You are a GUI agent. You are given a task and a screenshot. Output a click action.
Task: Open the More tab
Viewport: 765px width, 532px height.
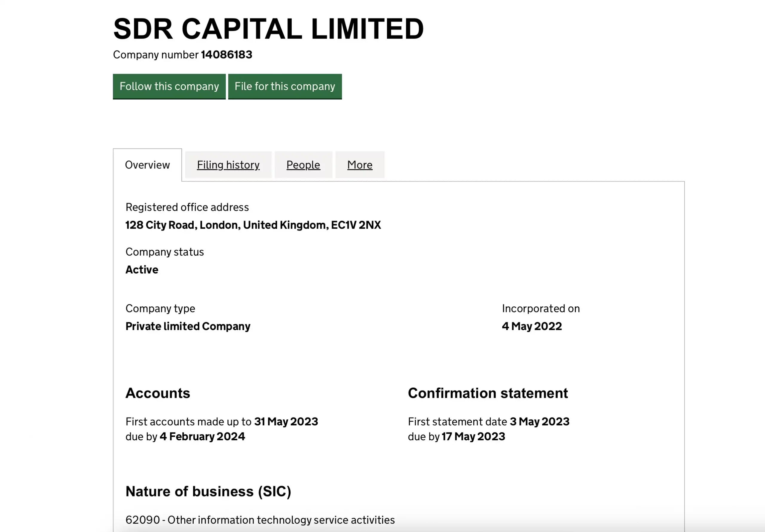coord(360,165)
